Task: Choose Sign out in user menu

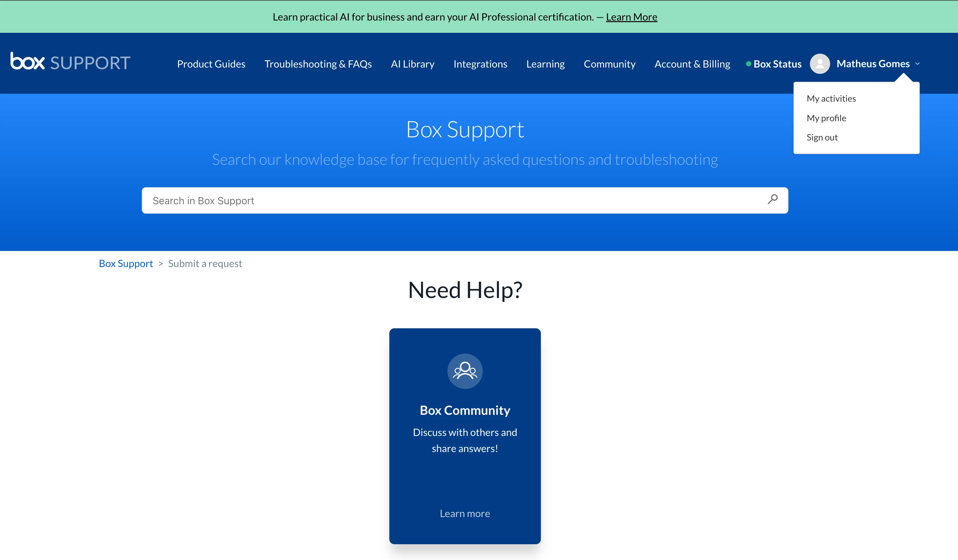Action: pos(822,138)
